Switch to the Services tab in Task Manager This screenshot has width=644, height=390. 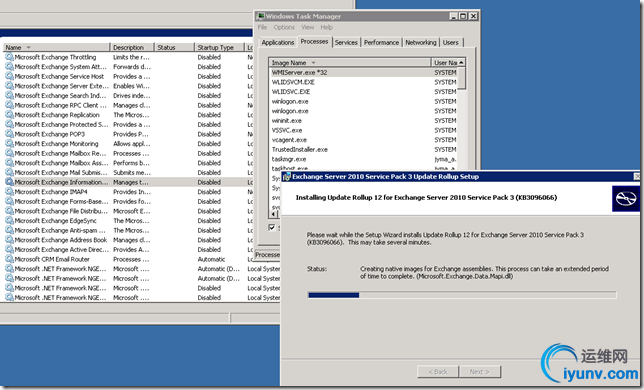[346, 43]
